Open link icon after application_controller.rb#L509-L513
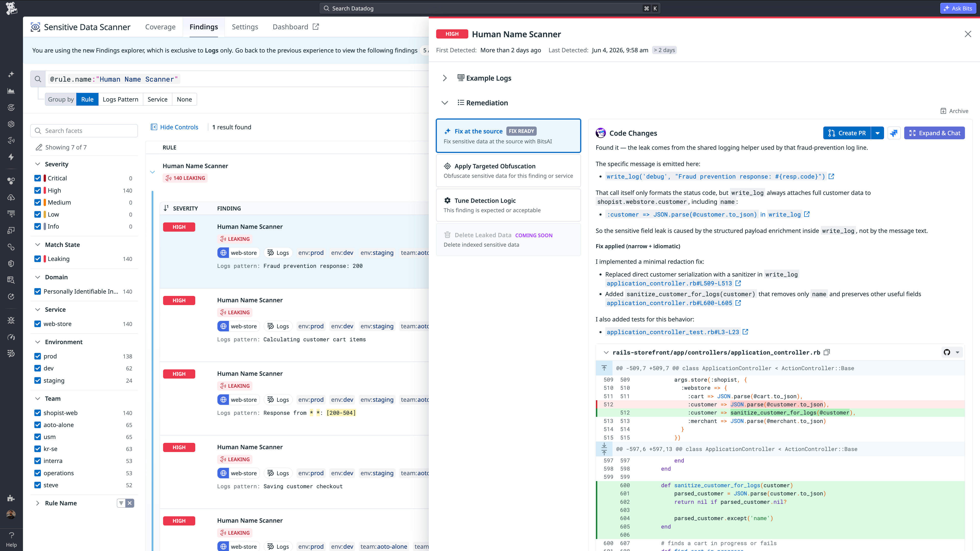The height and width of the screenshot is (551, 980). point(738,283)
